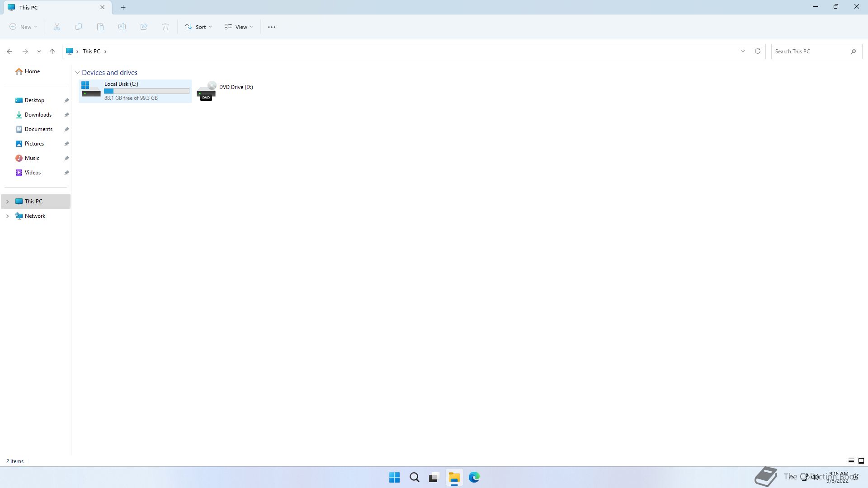Click the Share icon in toolbar

[x=144, y=27]
